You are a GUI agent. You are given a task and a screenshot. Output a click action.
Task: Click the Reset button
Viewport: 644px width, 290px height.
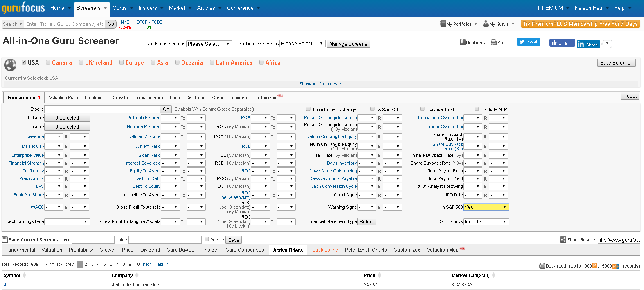(x=630, y=96)
